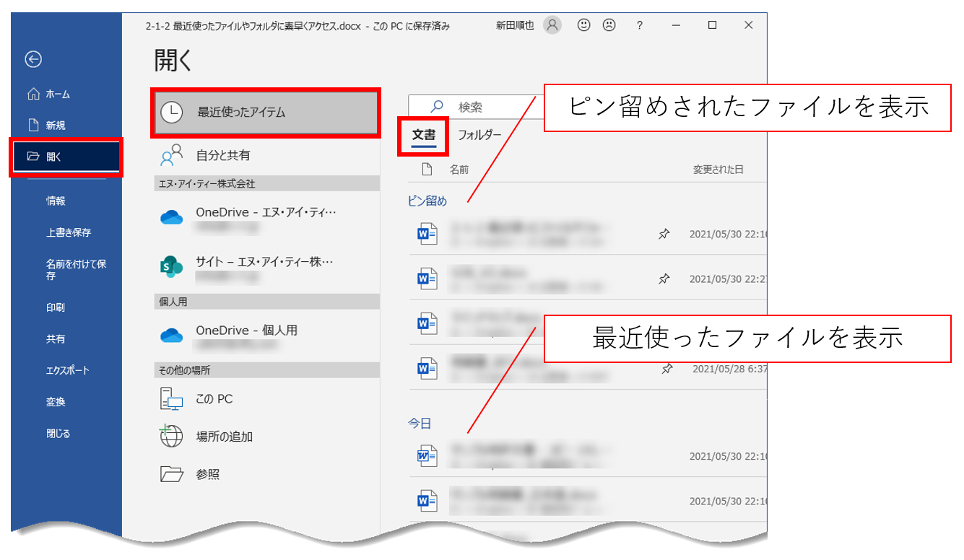964x560 pixels.
Task: Toggle the pin on the fourth pinned file
Action: [667, 369]
